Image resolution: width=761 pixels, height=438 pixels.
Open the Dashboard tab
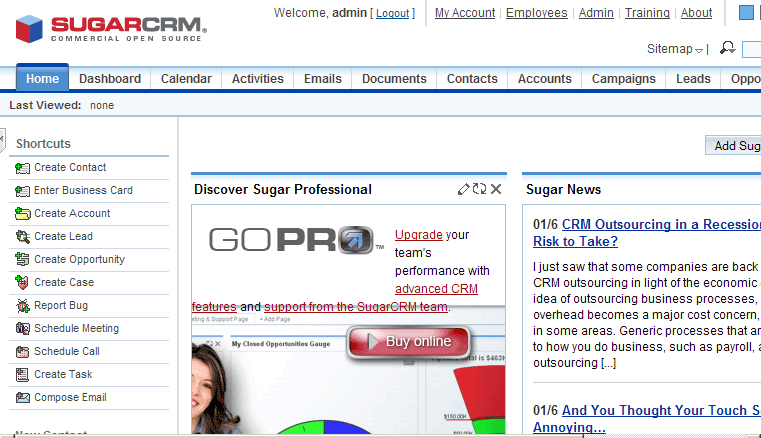(110, 79)
